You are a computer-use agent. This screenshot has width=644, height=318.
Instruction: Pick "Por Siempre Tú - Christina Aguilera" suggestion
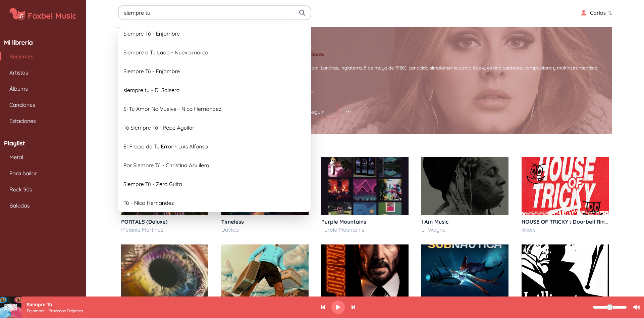[x=166, y=165]
